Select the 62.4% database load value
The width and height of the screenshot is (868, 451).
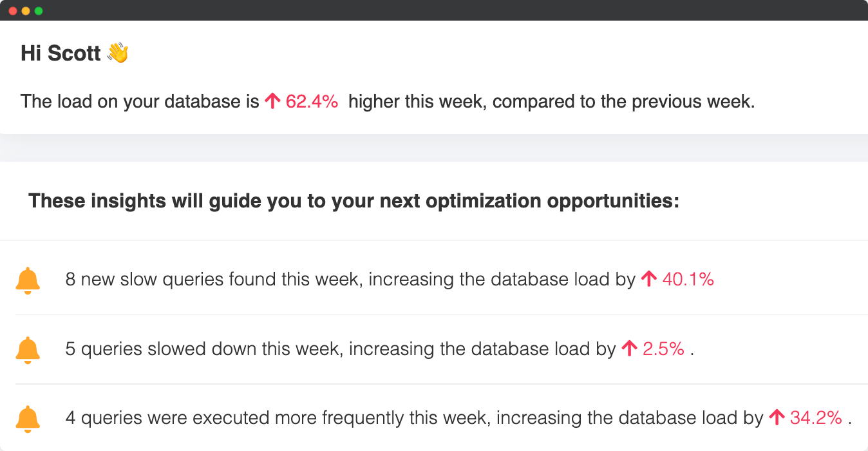(312, 101)
